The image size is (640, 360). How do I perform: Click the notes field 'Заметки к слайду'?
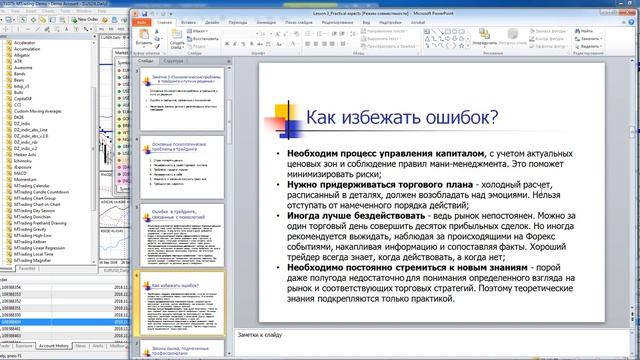tap(432, 341)
